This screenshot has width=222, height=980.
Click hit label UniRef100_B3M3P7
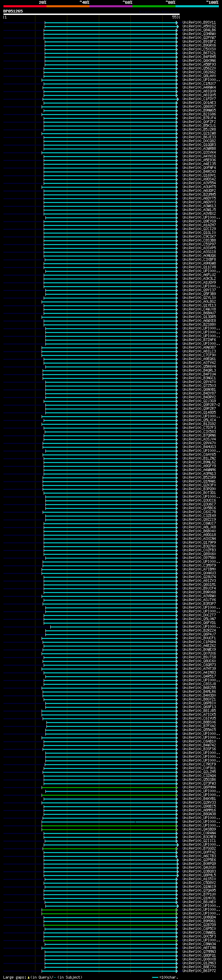click(199, 604)
